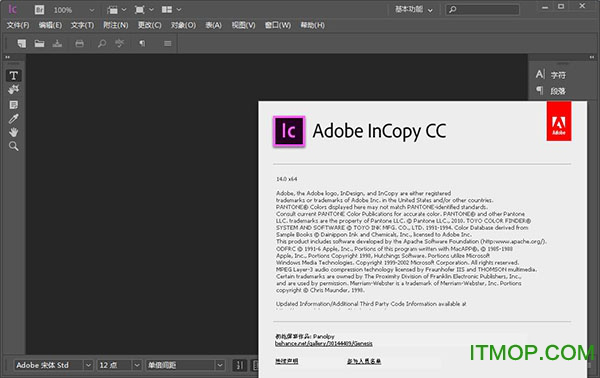Show hidden characters pilcrow toolbar icon
This screenshot has width=600, height=378.
pyautogui.click(x=142, y=43)
